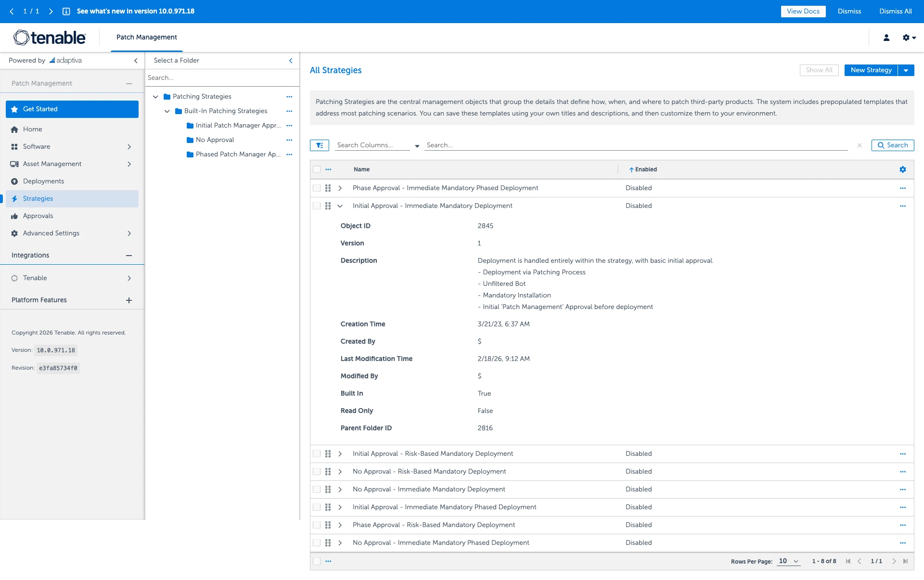Image resolution: width=924 pixels, height=580 pixels.
Task: Open the table column settings gear
Action: point(903,169)
